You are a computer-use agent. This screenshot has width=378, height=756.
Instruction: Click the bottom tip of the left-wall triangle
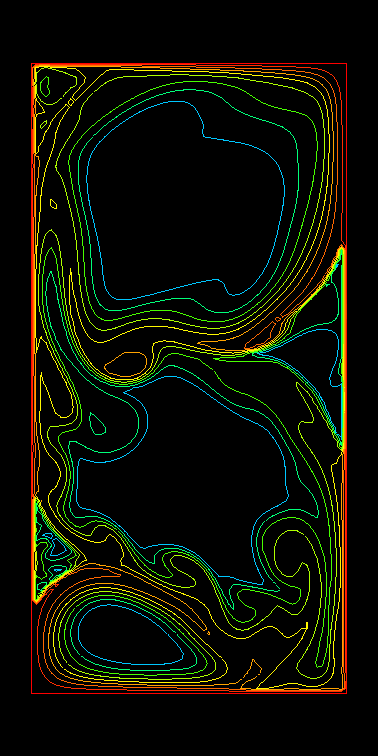click(35, 601)
